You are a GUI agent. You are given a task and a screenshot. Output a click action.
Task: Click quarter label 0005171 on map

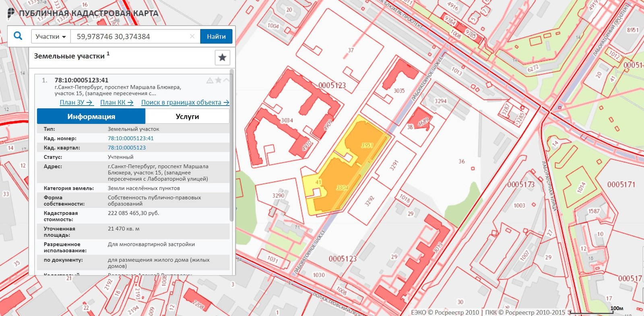point(621,185)
